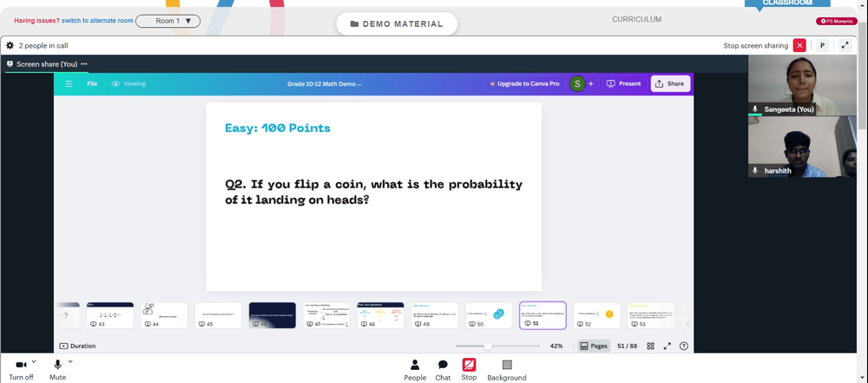This screenshot has height=383, width=868.
Task: Select page 43 thumbnail
Action: click(x=110, y=315)
